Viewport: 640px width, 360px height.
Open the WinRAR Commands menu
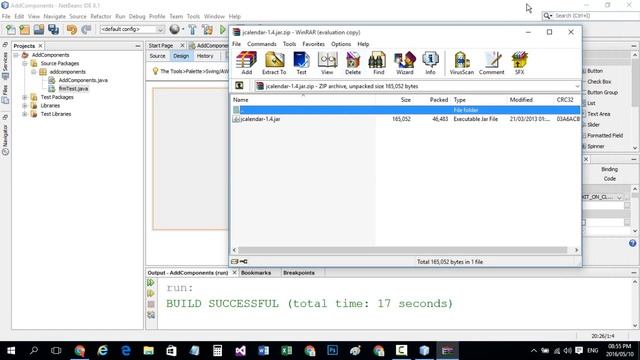262,44
